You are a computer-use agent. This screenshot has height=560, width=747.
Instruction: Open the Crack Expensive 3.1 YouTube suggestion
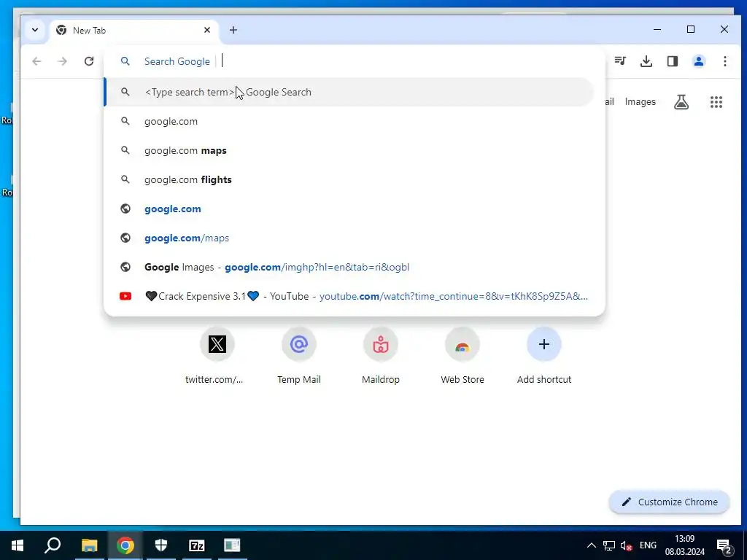click(x=349, y=296)
